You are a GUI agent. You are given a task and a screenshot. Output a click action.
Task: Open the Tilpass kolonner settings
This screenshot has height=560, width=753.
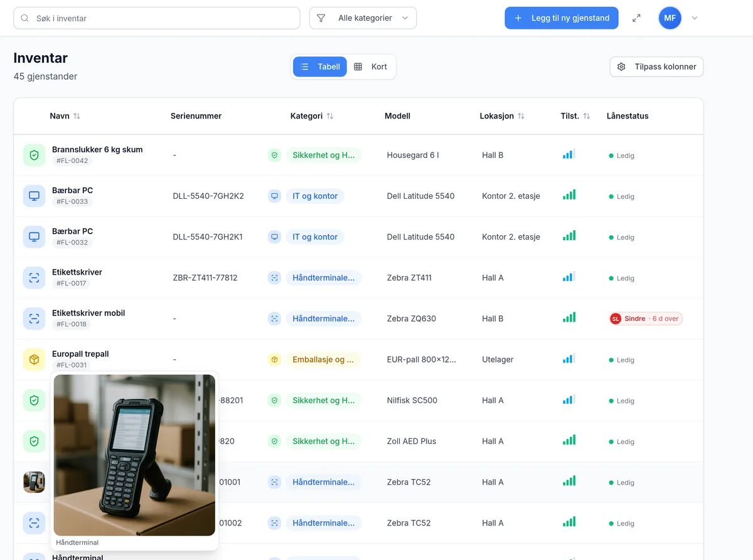point(656,66)
